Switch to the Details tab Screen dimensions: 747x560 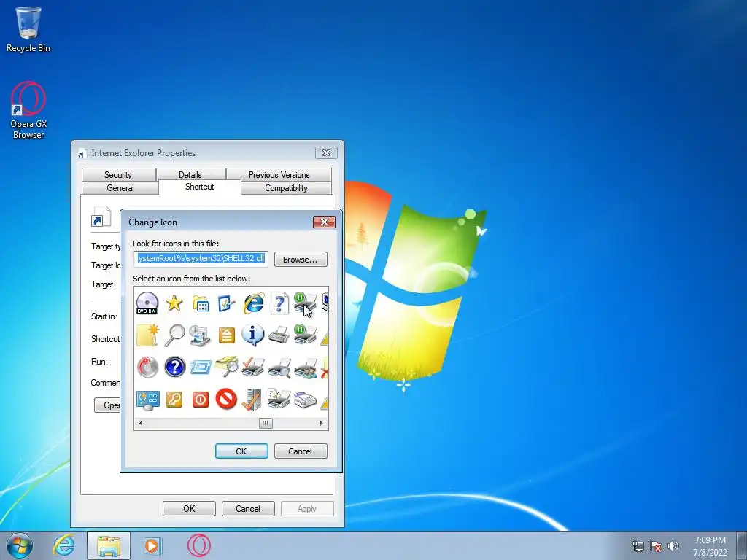click(x=190, y=175)
